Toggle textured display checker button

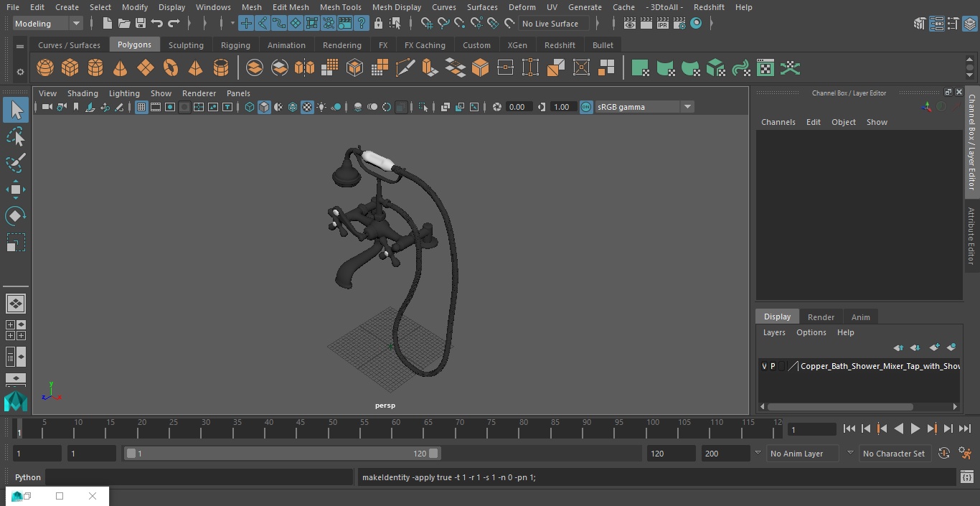click(x=307, y=107)
